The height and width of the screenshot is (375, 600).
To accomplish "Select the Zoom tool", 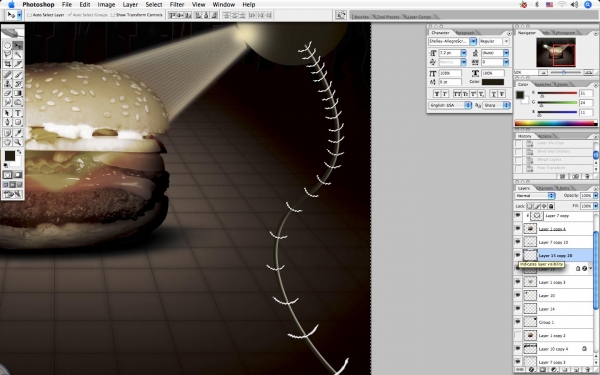I will (x=18, y=142).
